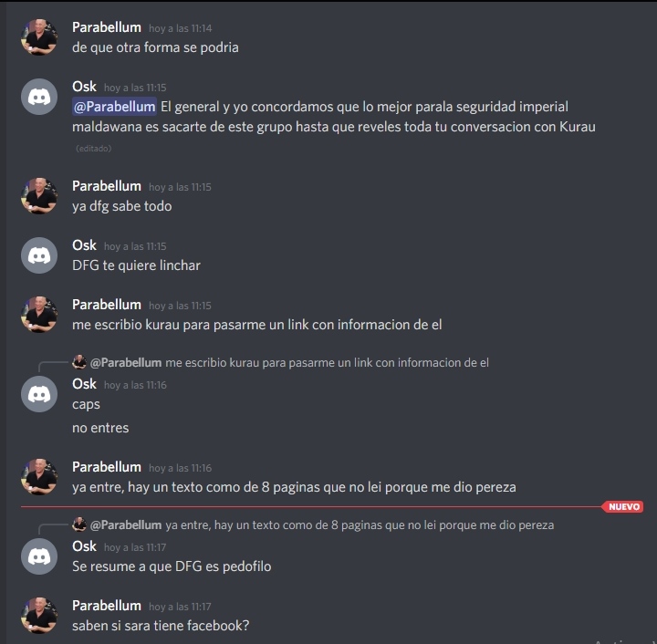Image resolution: width=657 pixels, height=644 pixels.
Task: Click username Parabellum at 11:16 message
Action: [107, 467]
